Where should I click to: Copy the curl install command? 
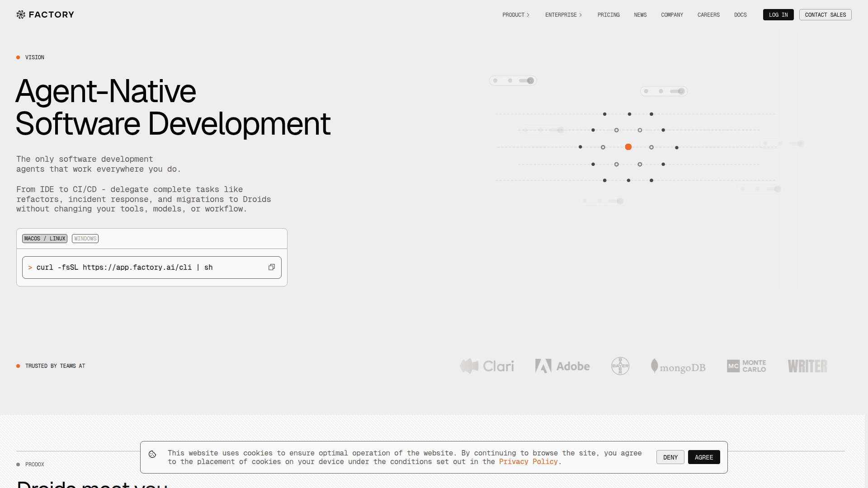(x=272, y=267)
